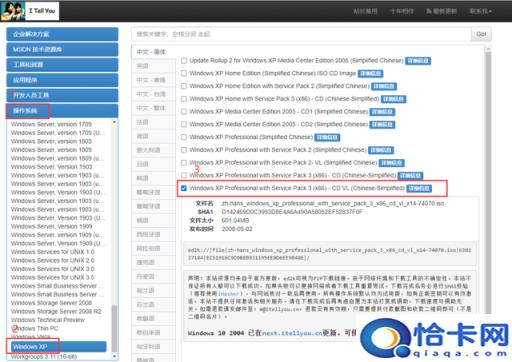The image size is (512, 362).
Task: Select Windows Services for UNIX 3.5
Action: [x=53, y=277]
